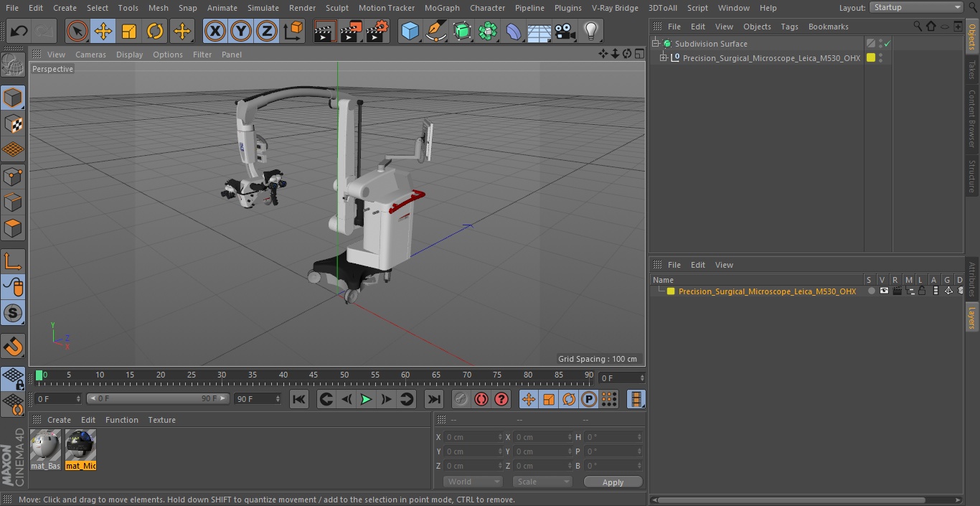
Task: Expand Precision_Surgical_Microscope object in tree
Action: pyautogui.click(x=664, y=58)
